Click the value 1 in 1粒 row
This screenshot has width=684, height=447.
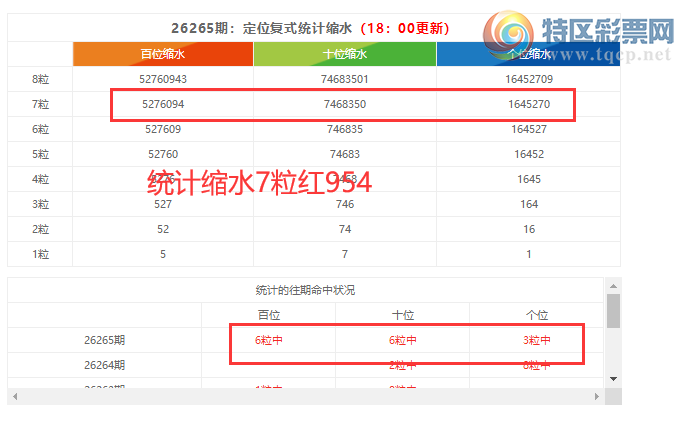tap(529, 254)
